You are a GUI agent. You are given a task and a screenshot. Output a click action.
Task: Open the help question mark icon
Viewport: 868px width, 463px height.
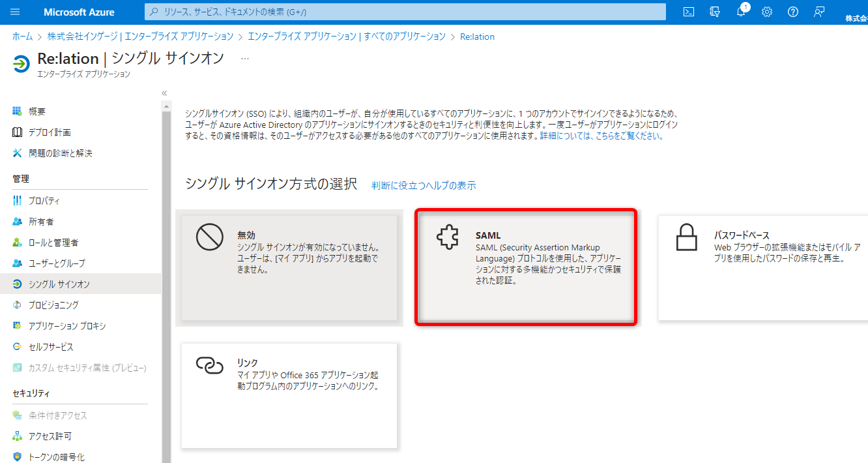tap(793, 12)
